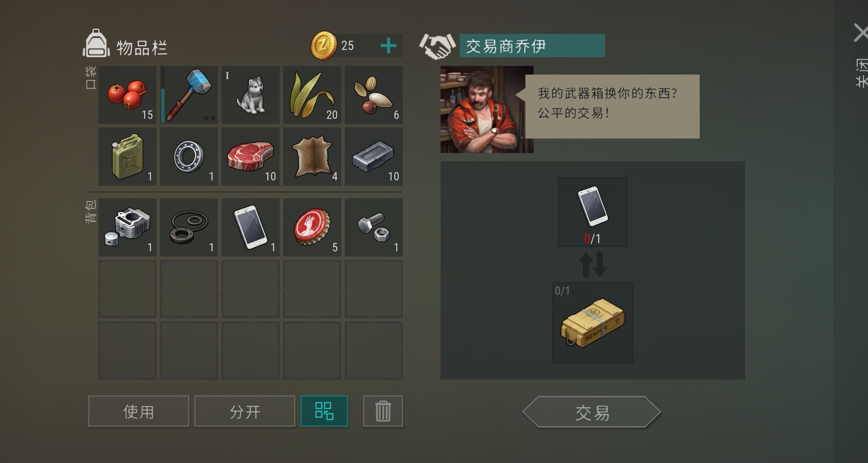Choose the animal hide stack

[312, 156]
